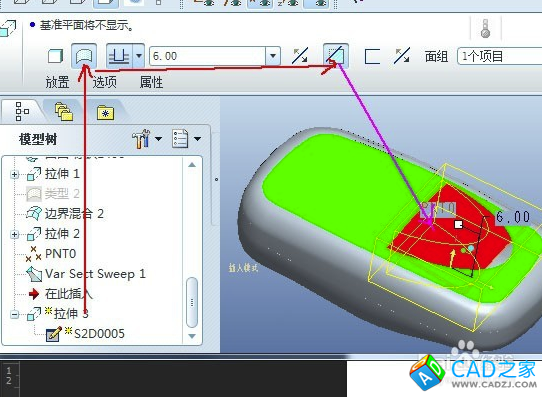Screen dimensions: 542x397
Task: Open the depth option dropdown arrow
Action: point(139,56)
